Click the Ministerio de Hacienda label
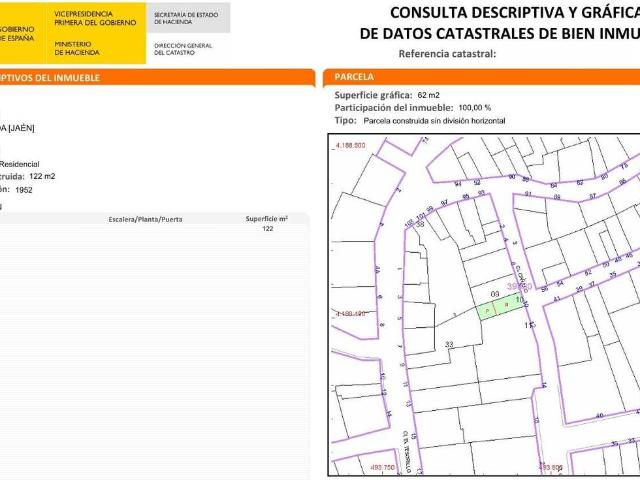 pyautogui.click(x=74, y=48)
